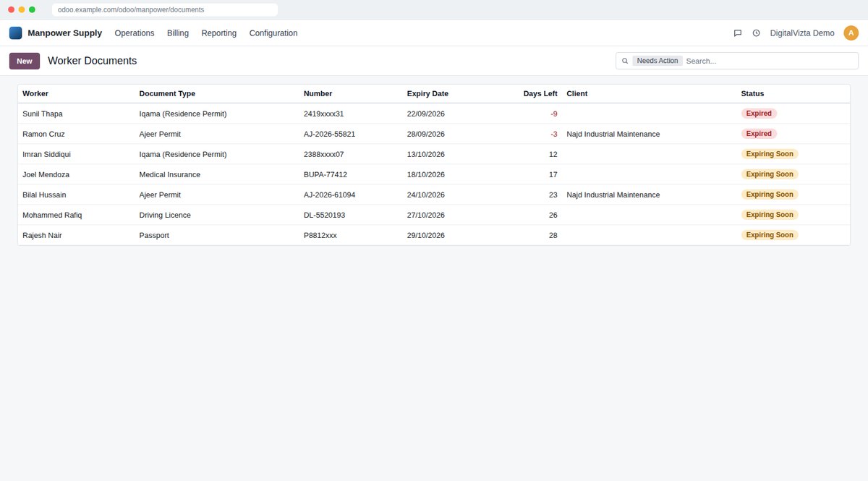
Task: Click the search magnifier icon
Action: coord(625,61)
